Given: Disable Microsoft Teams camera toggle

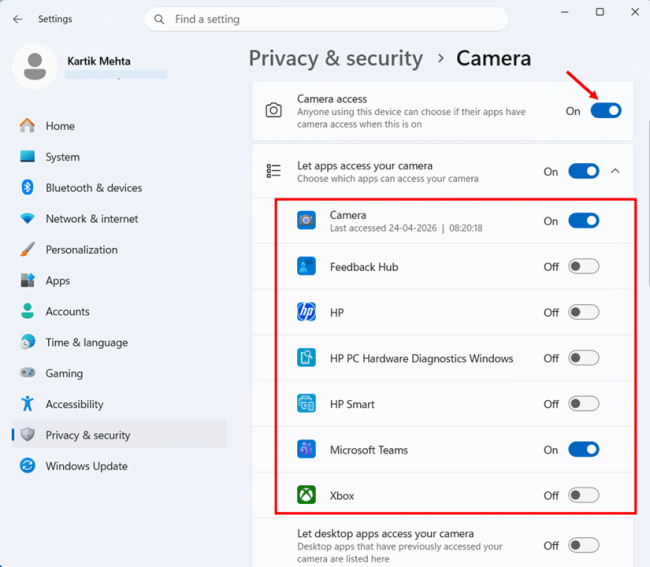Looking at the screenshot, I should click(x=583, y=450).
